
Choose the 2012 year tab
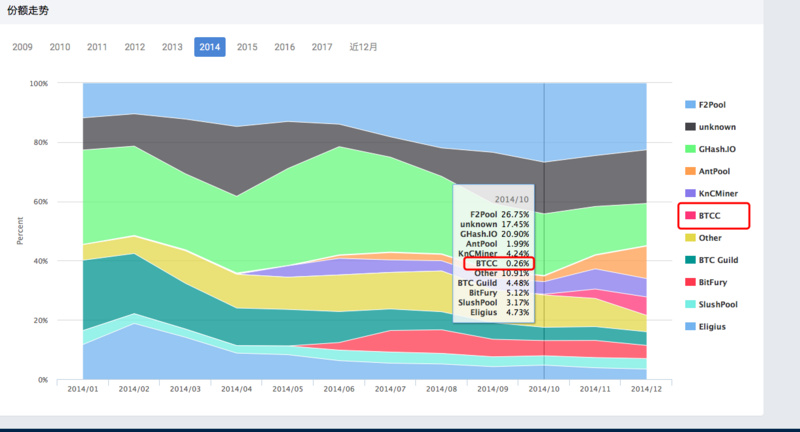click(135, 47)
